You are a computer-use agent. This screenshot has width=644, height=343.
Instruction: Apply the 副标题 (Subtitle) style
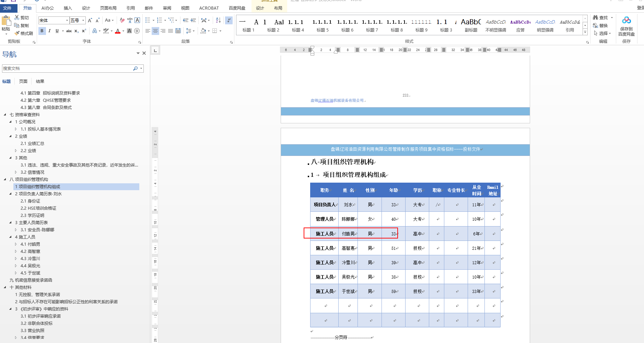click(471, 25)
